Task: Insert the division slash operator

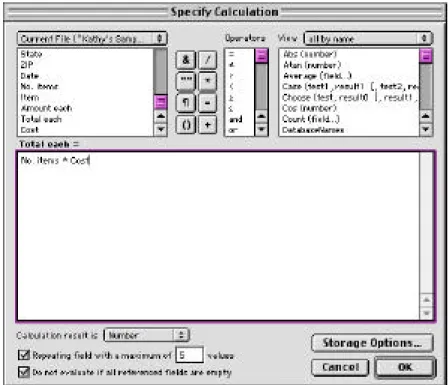Action: 208,60
